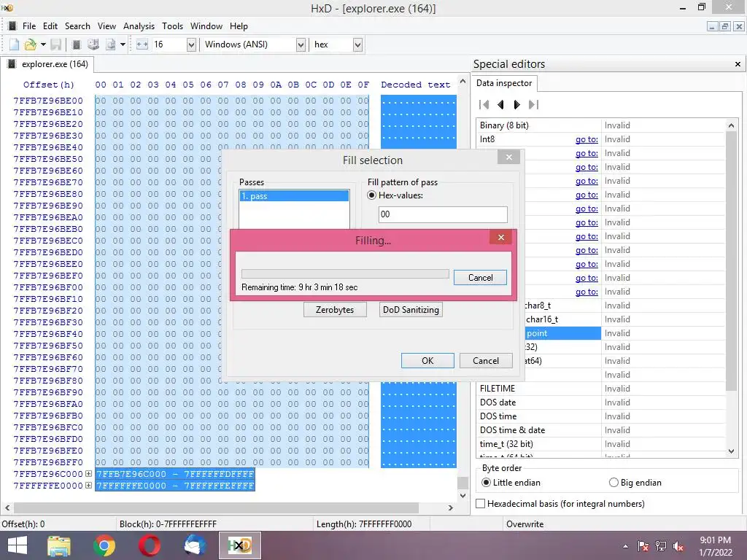The height and width of the screenshot is (560, 747).
Task: Click the Filling progress bar
Action: (x=345, y=274)
